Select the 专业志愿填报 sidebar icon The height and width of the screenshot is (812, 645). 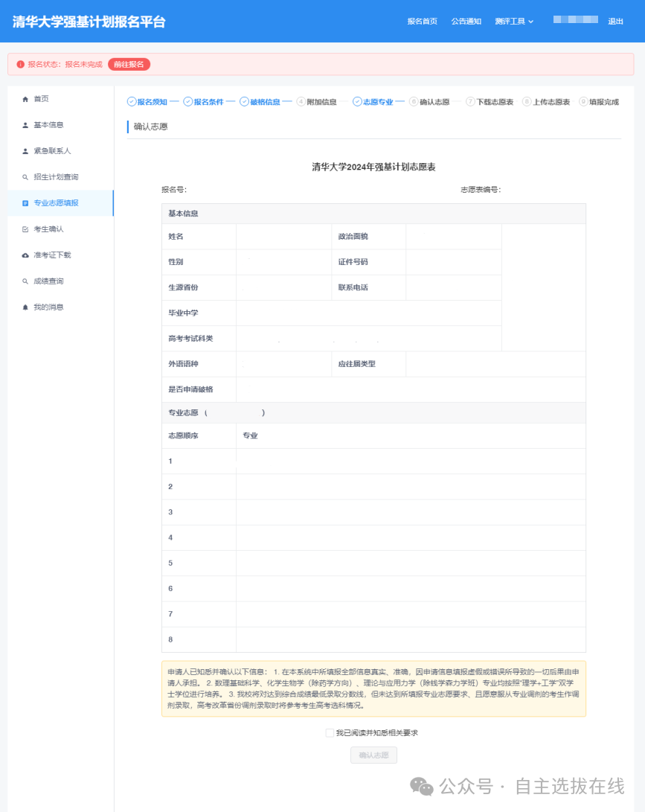point(27,202)
